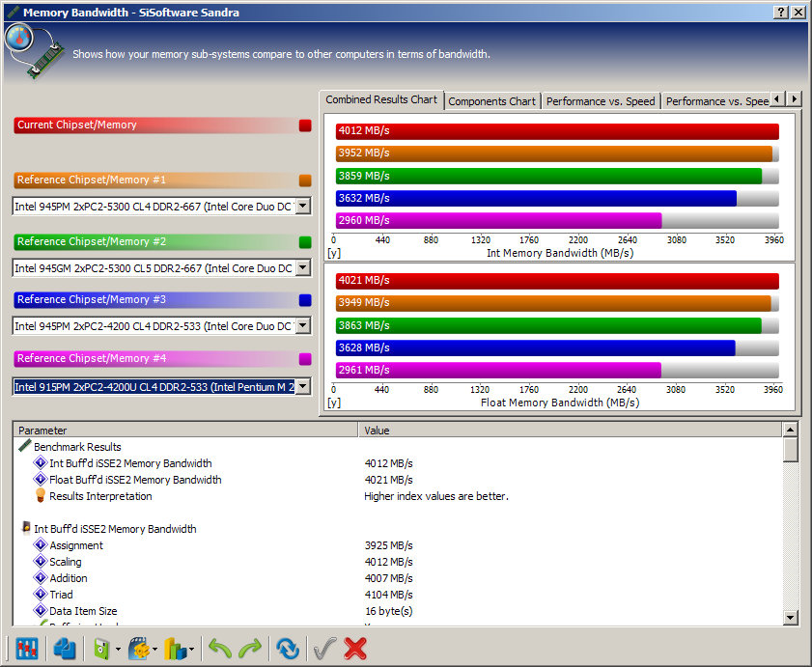Refresh the benchmark using the blue arrows icon
812x667 pixels.
click(288, 649)
